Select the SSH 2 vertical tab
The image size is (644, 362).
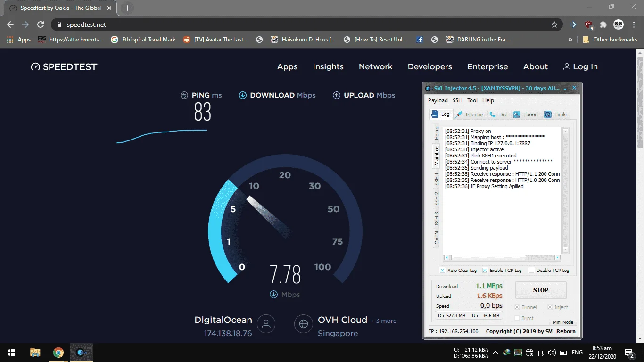pyautogui.click(x=437, y=198)
